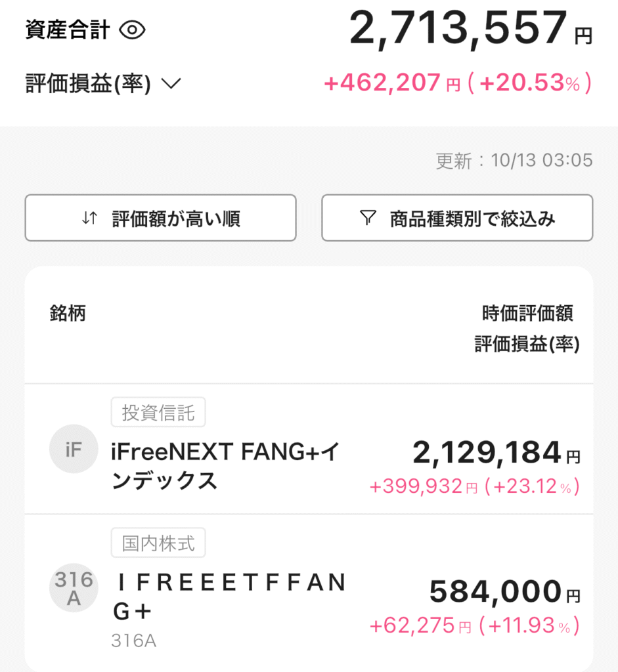
Task: Open IFREEETFFANG+ stock holding
Action: pyautogui.click(x=230, y=597)
